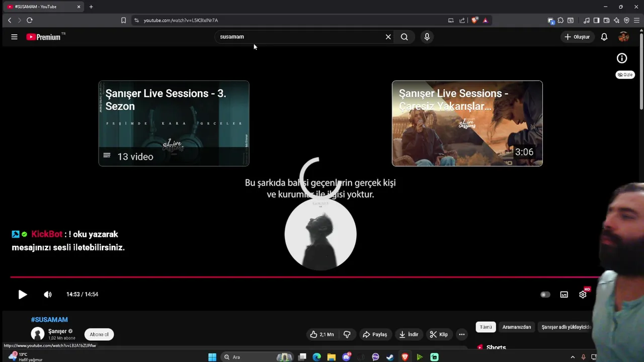Open Şanışer channel name link
This screenshot has height=362, width=644.
click(57, 331)
